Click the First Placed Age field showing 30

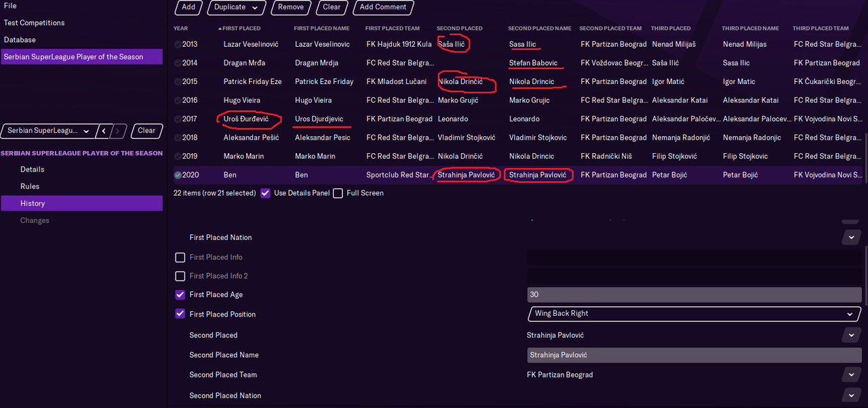click(694, 295)
